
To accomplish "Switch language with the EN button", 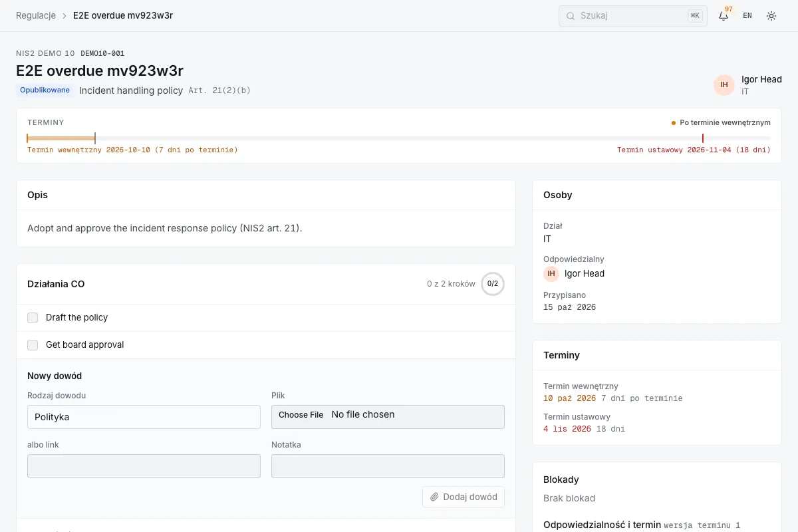I will pos(747,15).
